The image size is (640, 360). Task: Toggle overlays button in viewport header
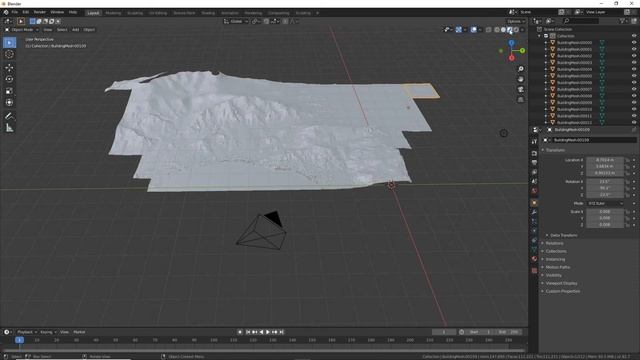[x=473, y=30]
